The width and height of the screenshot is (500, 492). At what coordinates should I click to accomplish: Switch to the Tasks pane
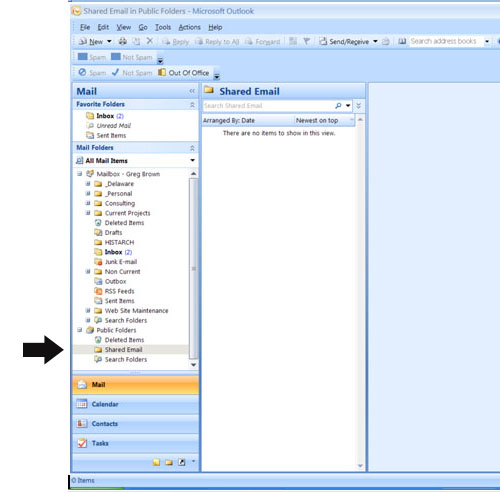click(136, 443)
